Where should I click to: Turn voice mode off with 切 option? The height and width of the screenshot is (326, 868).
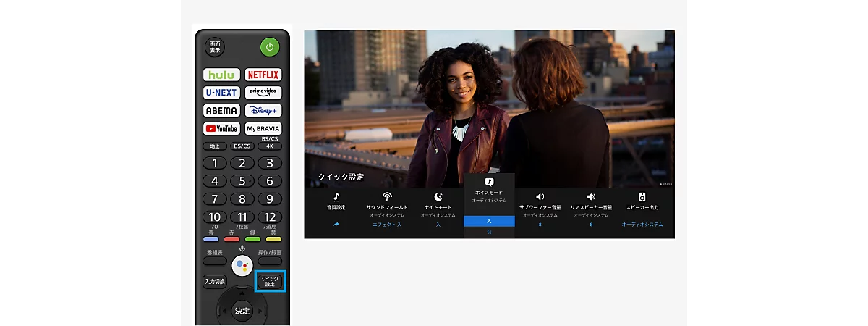489,232
